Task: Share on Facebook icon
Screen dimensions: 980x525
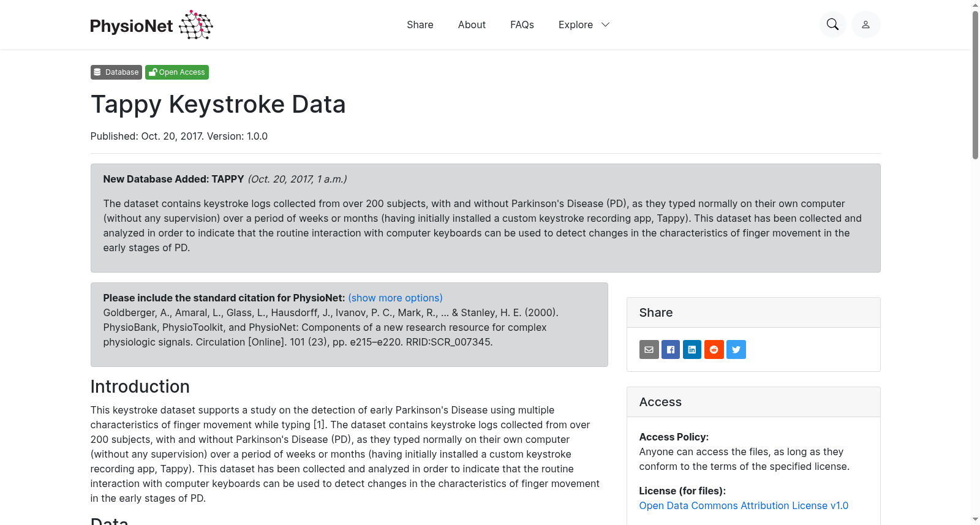Action: pyautogui.click(x=671, y=349)
